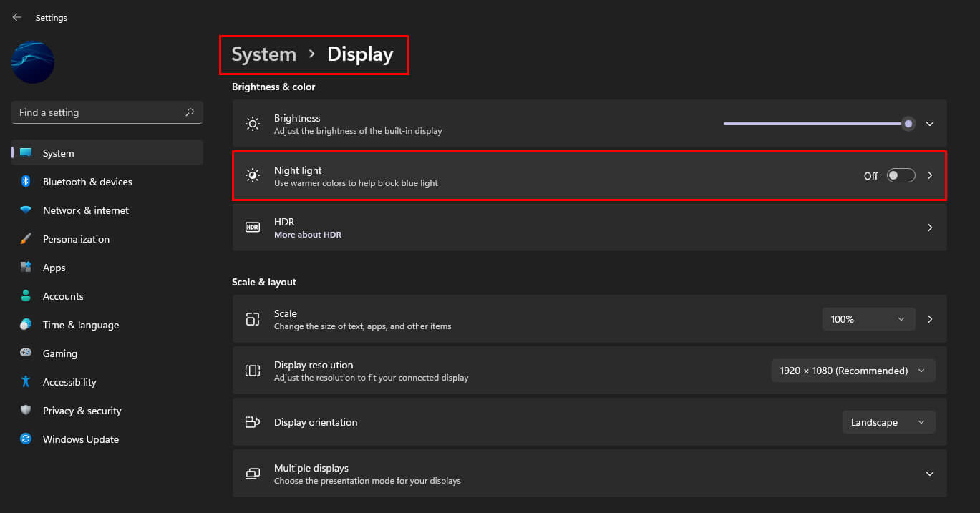Viewport: 980px width, 513px height.
Task: Click the Multiple displays icon
Action: (x=253, y=474)
